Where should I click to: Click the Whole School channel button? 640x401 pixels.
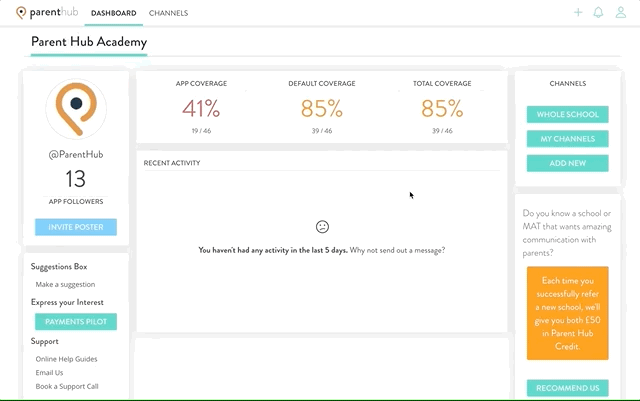[567, 114]
